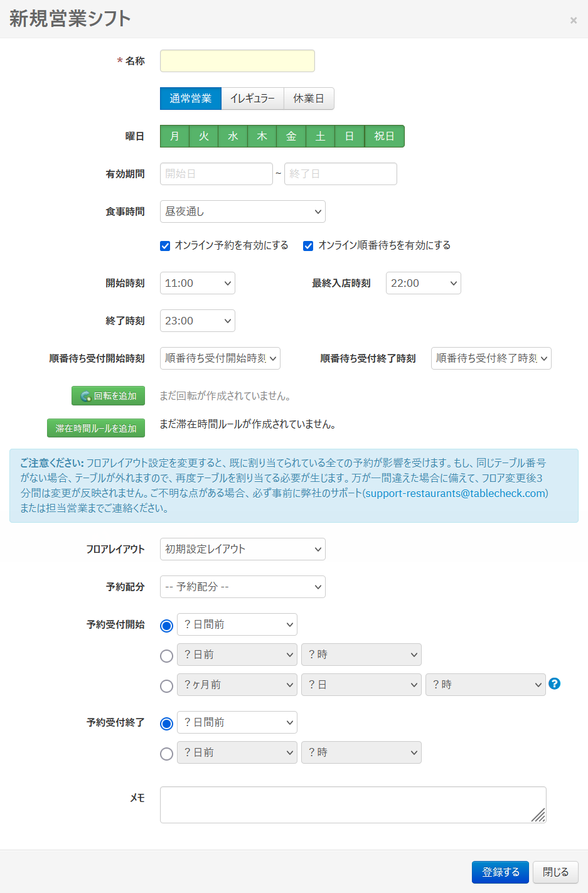Select the ？ヶ月前 radio option
Viewport: 588px width, 893px height.
pyautogui.click(x=166, y=686)
